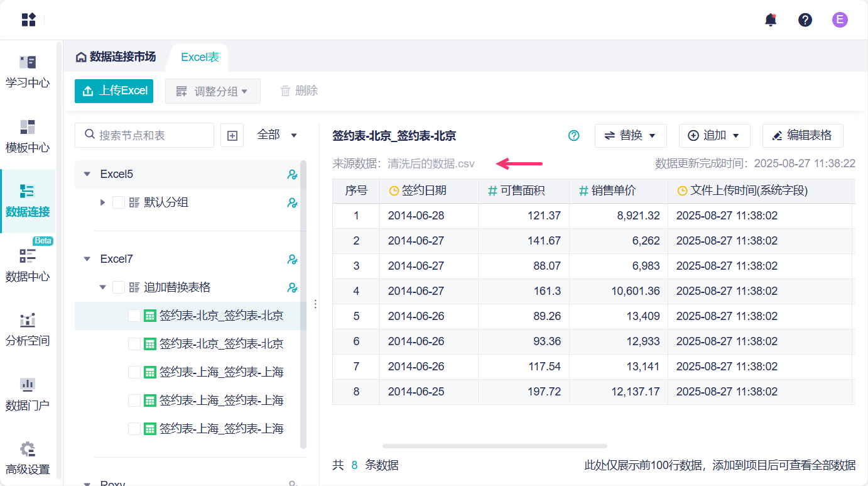The width and height of the screenshot is (868, 486).
Task: Switch to the Excel表 tab
Action: click(200, 57)
